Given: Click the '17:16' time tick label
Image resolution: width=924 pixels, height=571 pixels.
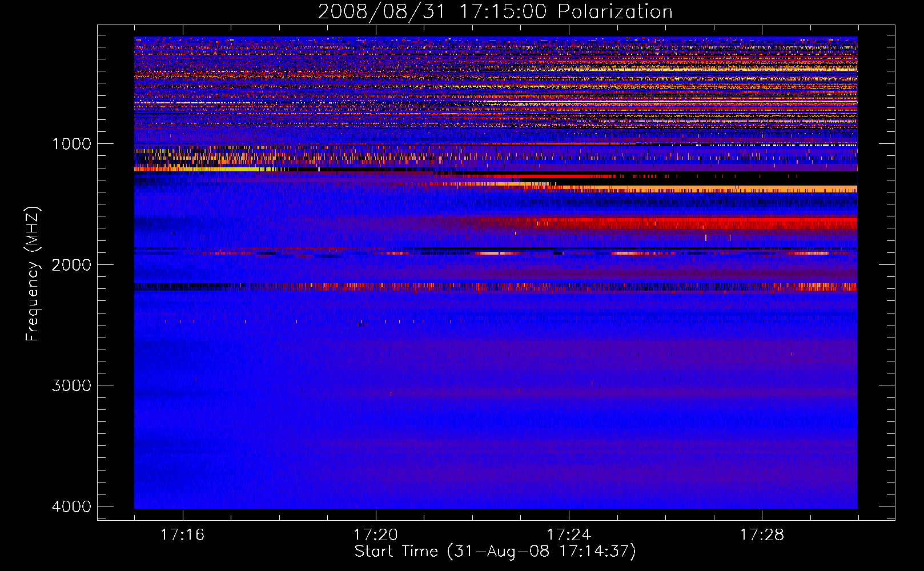Looking at the screenshot, I should 182,535.
